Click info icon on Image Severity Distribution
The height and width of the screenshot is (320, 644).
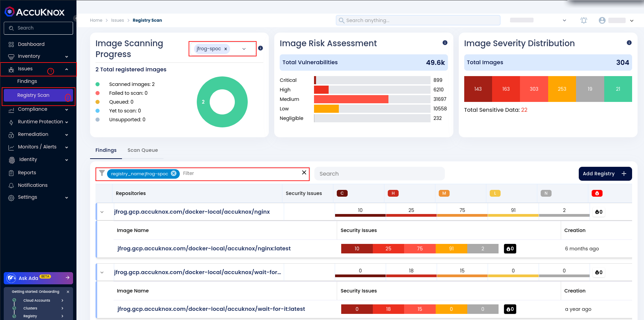click(x=629, y=43)
